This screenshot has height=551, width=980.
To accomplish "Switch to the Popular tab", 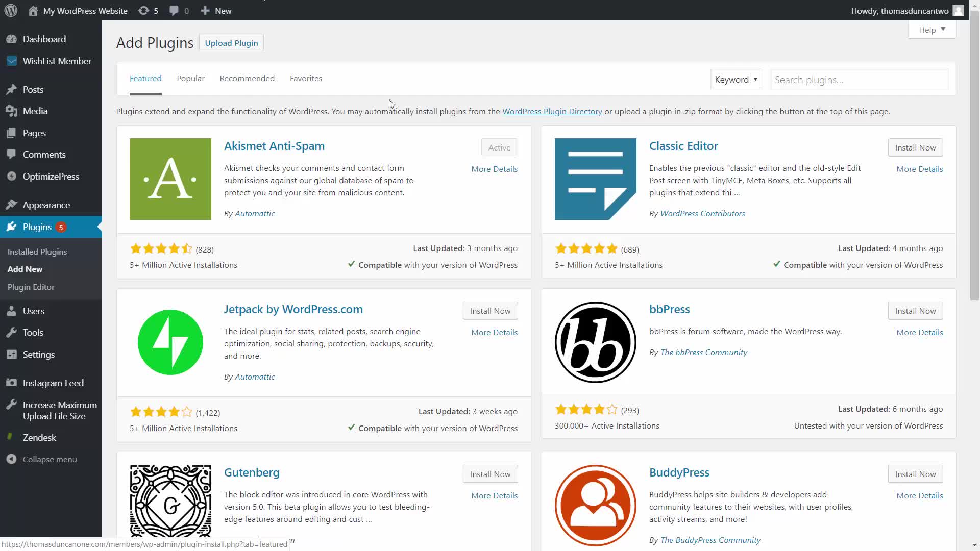I will tap(190, 79).
